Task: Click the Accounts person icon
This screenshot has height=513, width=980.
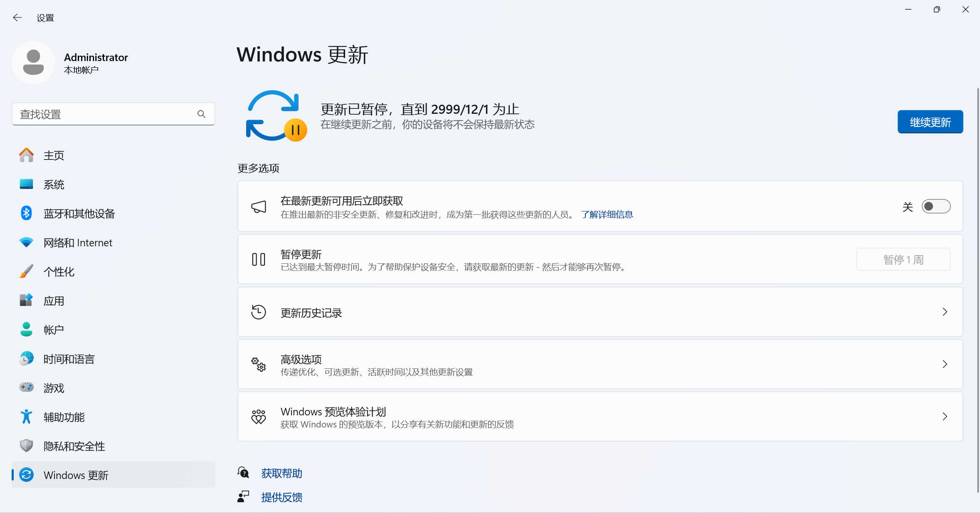Action: [x=26, y=329]
